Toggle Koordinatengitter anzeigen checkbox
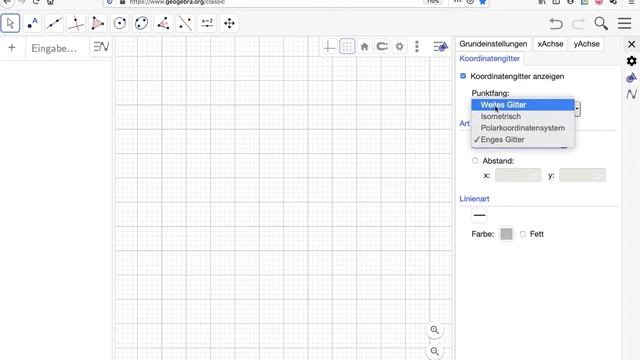The width and height of the screenshot is (640, 360). click(x=463, y=76)
